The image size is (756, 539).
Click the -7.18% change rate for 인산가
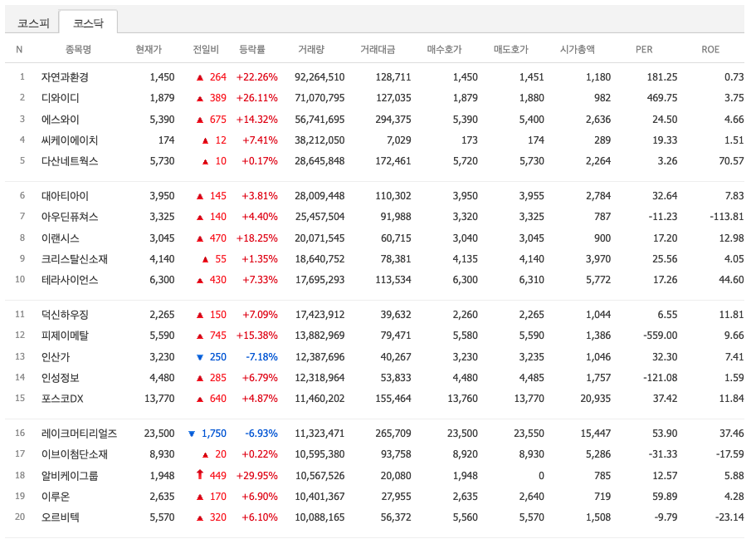[x=261, y=356]
